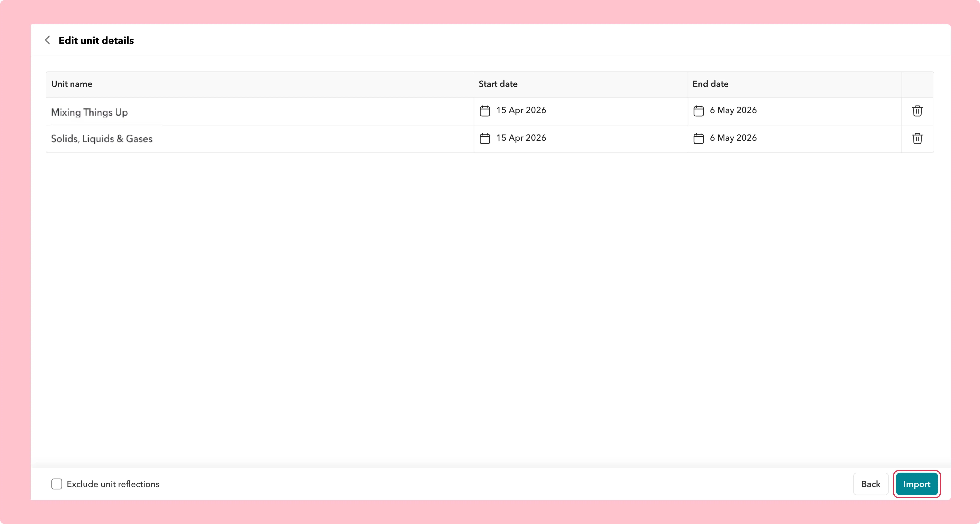Enable Exclude unit reflections checkbox
The width and height of the screenshot is (980, 524).
[x=57, y=484]
